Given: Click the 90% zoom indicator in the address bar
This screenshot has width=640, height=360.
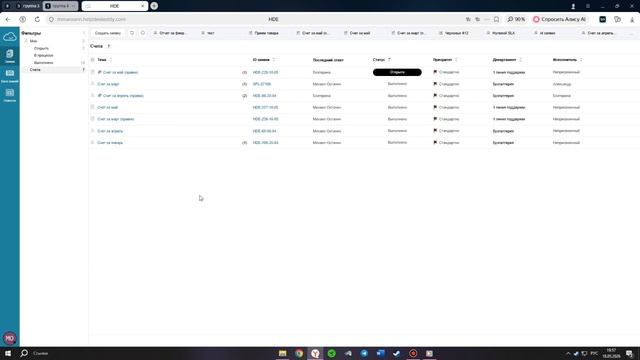Looking at the screenshot, I should point(516,19).
